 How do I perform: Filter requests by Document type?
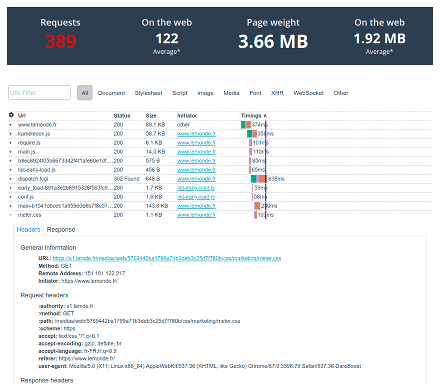click(x=111, y=93)
